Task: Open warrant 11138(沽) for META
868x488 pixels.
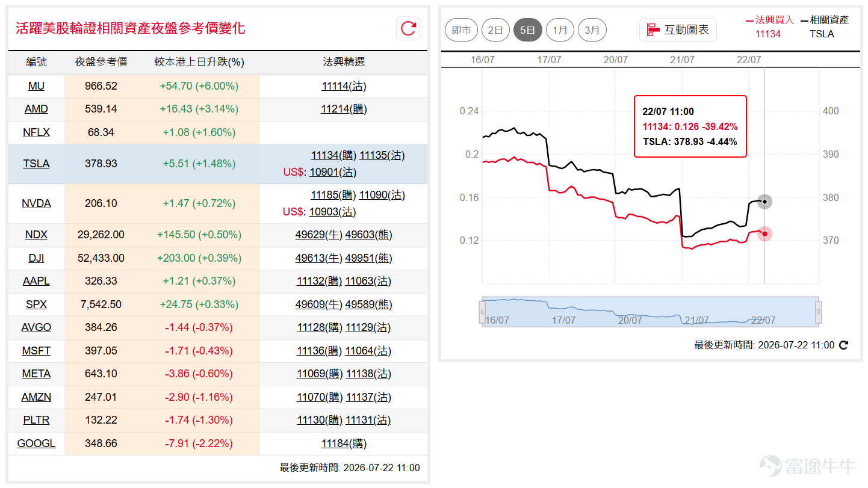Action: click(x=368, y=374)
